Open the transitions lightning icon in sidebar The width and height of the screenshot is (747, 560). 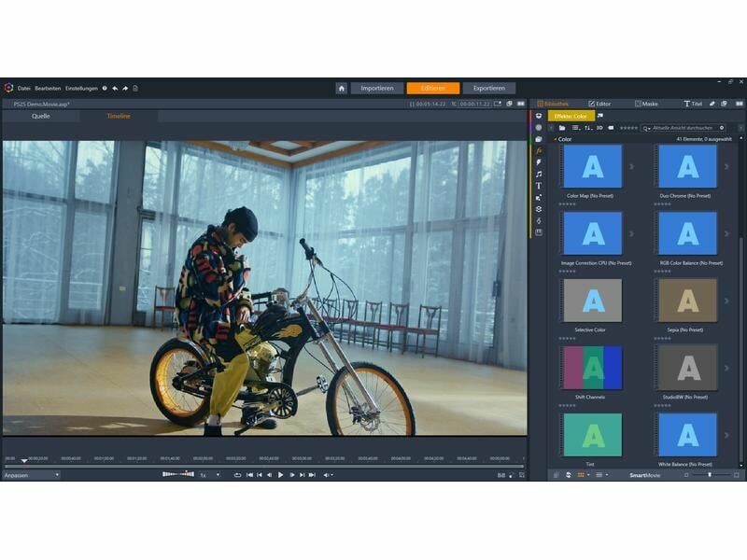539,162
